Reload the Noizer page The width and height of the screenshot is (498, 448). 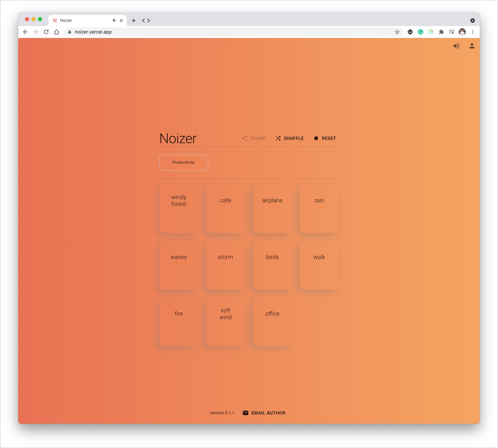46,32
